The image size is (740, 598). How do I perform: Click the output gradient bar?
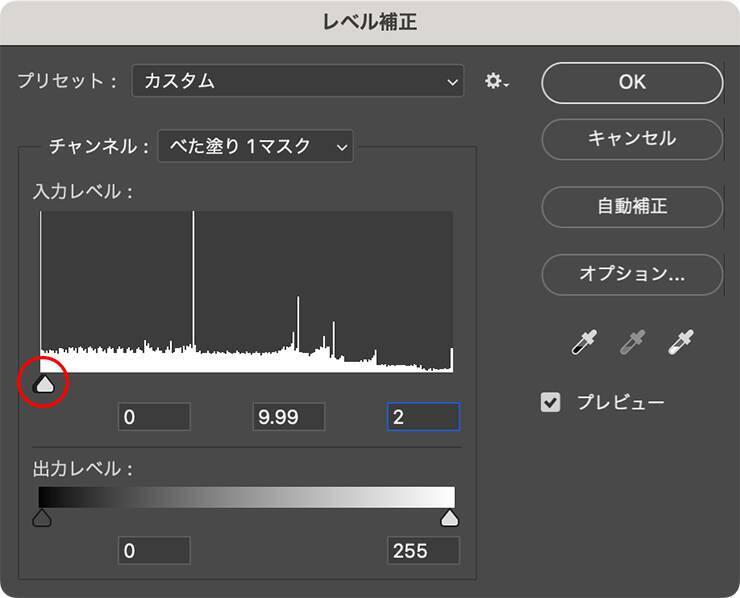pos(246,497)
